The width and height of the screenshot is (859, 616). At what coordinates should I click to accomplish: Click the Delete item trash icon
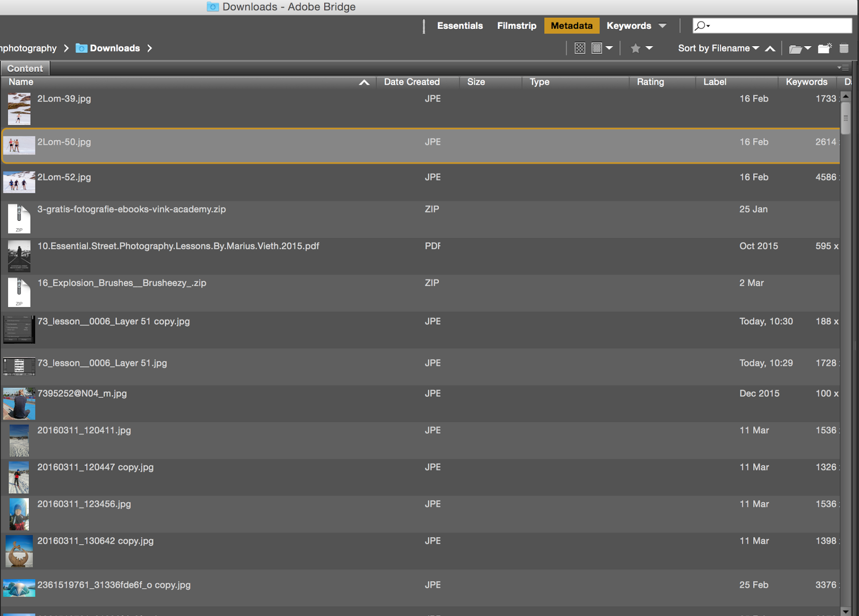click(843, 48)
